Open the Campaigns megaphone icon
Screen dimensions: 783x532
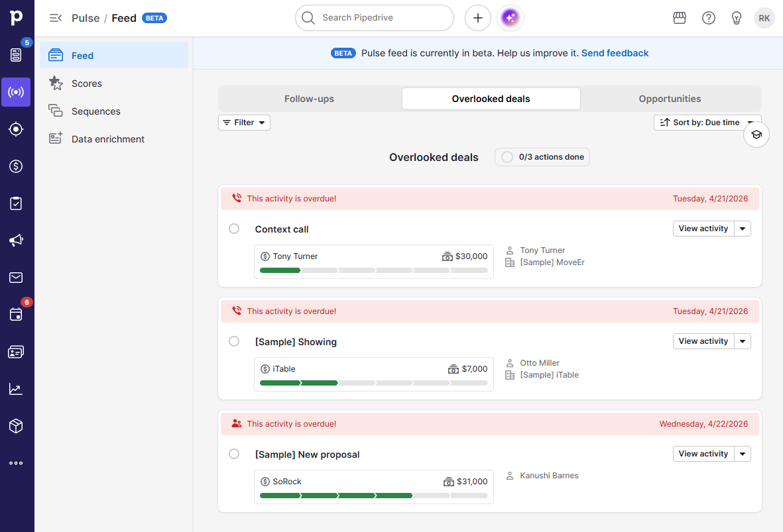[x=16, y=240]
